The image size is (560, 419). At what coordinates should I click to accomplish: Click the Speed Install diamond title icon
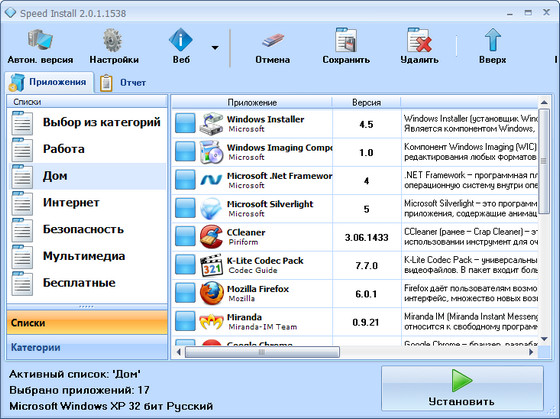[x=10, y=13]
